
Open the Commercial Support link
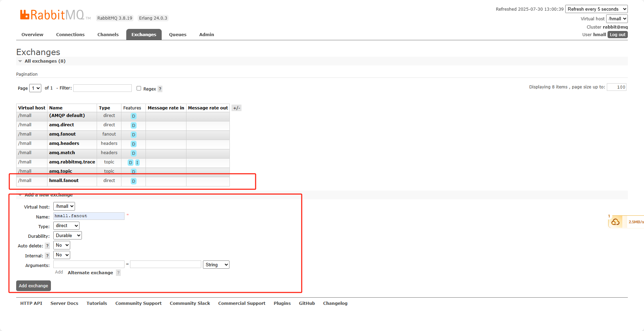click(242, 303)
